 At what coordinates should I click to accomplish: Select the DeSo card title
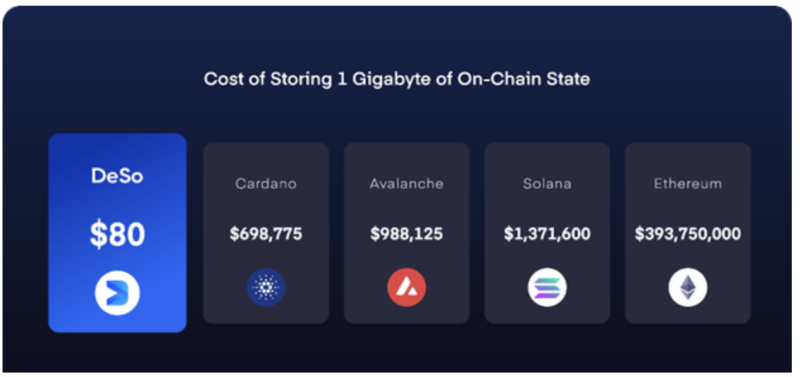click(x=117, y=176)
